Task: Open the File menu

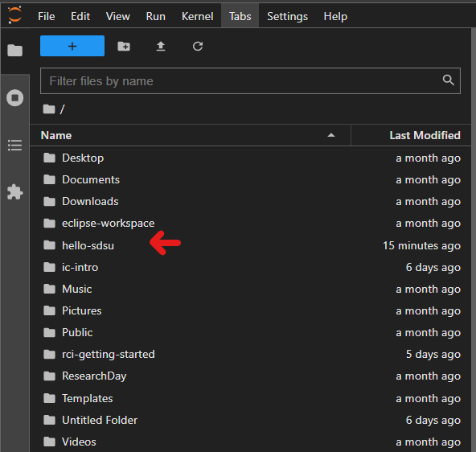Action: click(46, 16)
